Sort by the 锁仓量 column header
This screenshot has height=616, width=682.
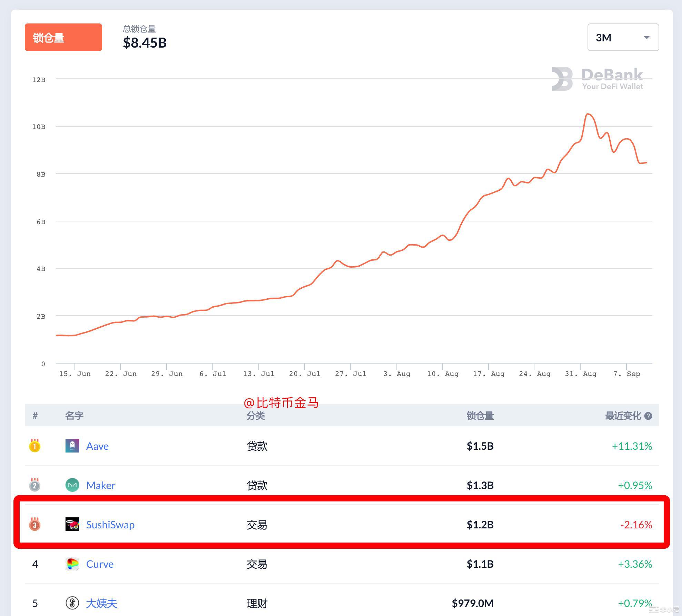pos(480,416)
